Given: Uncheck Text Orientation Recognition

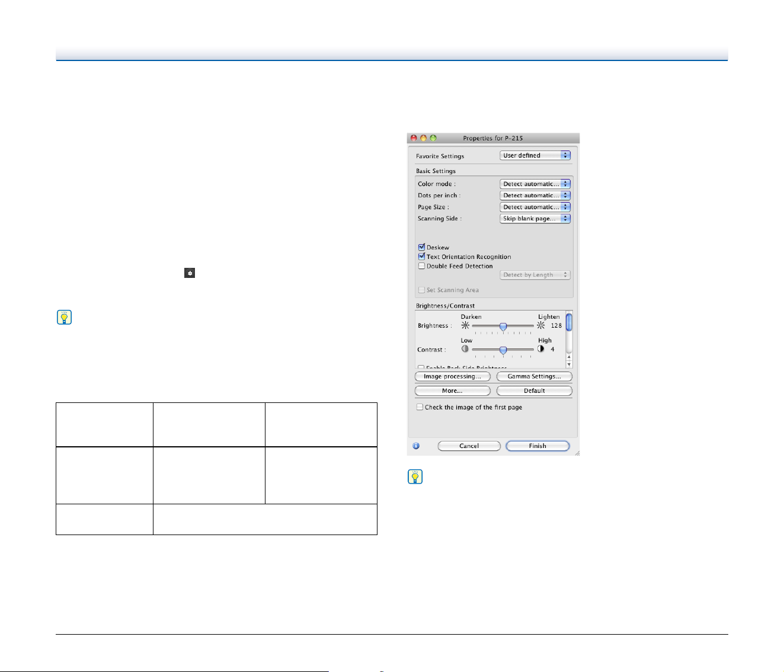Looking at the screenshot, I should (422, 257).
